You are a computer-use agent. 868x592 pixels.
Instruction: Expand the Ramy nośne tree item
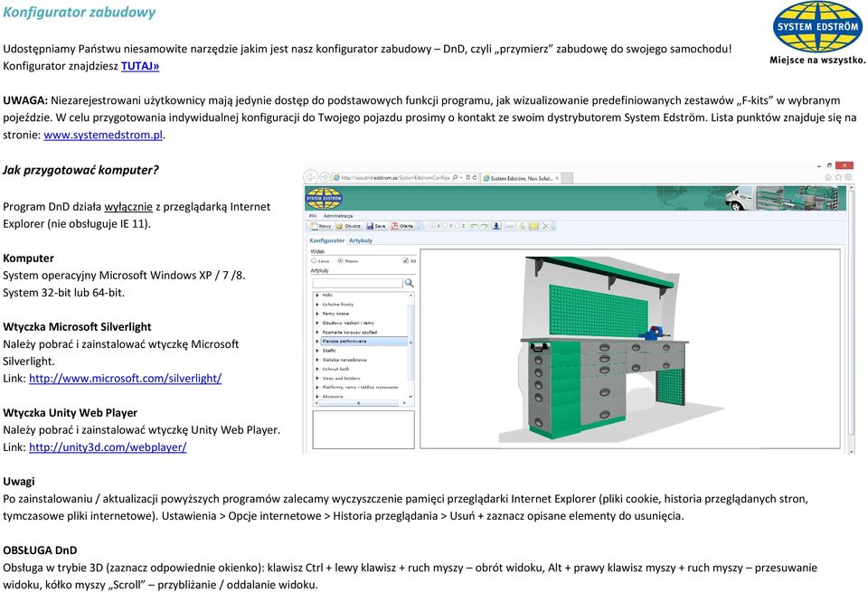click(317, 314)
